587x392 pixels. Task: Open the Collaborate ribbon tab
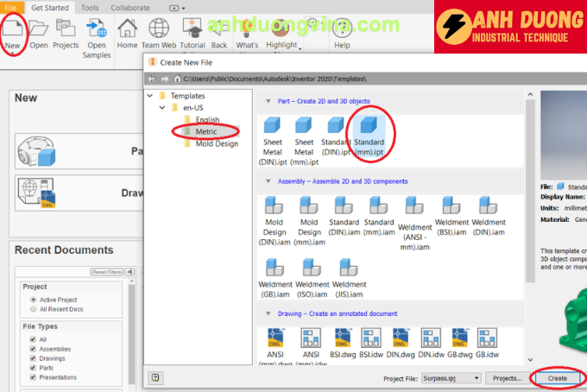point(130,7)
